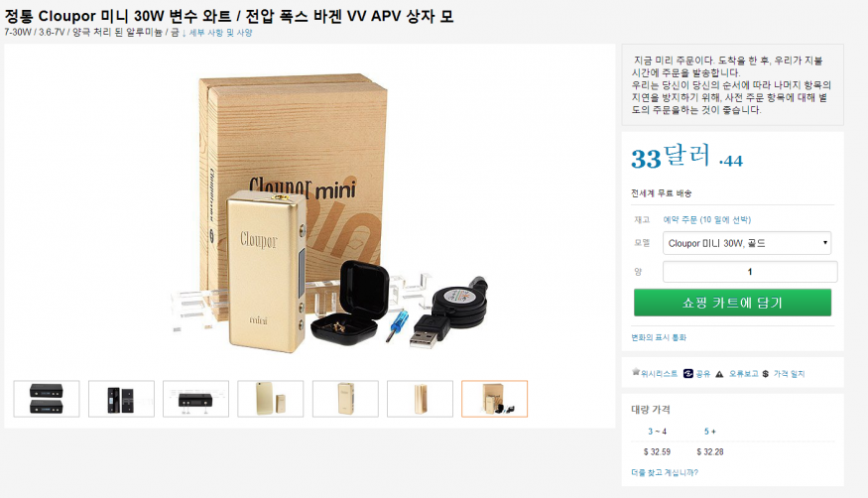This screenshot has width=868, height=498.
Task: Select fourth thumbnail with phone and gold mod
Action: (x=271, y=399)
